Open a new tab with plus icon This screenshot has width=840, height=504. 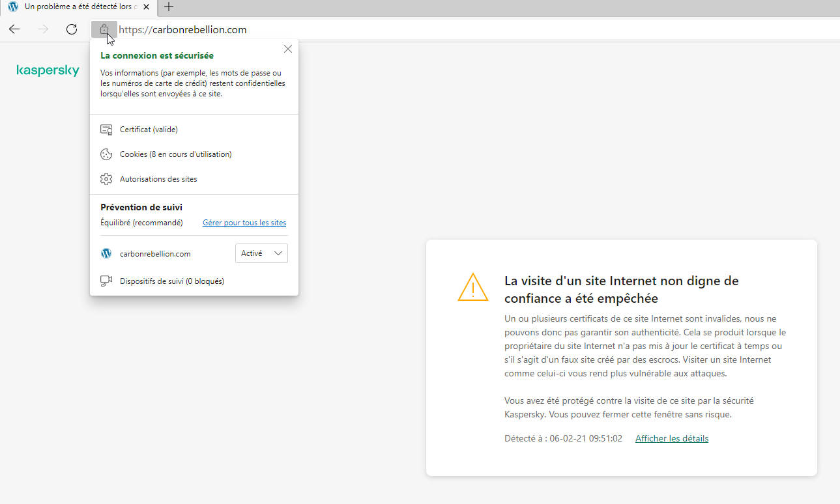pos(169,7)
